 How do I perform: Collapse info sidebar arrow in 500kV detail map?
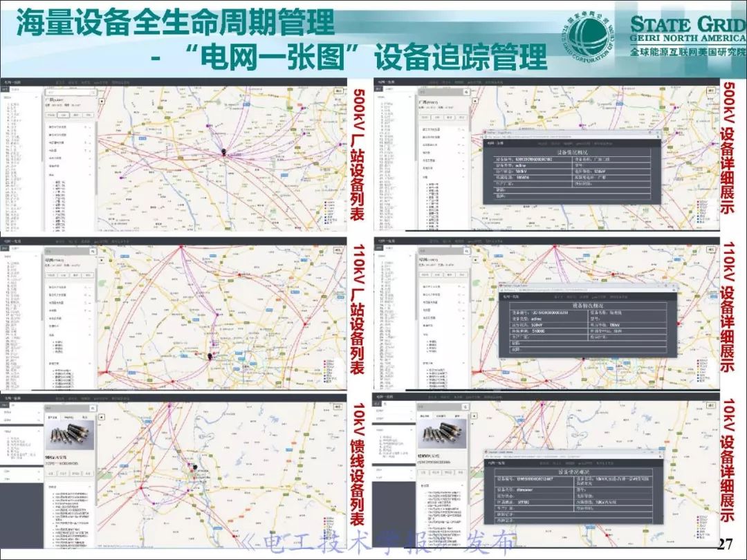coord(474,101)
